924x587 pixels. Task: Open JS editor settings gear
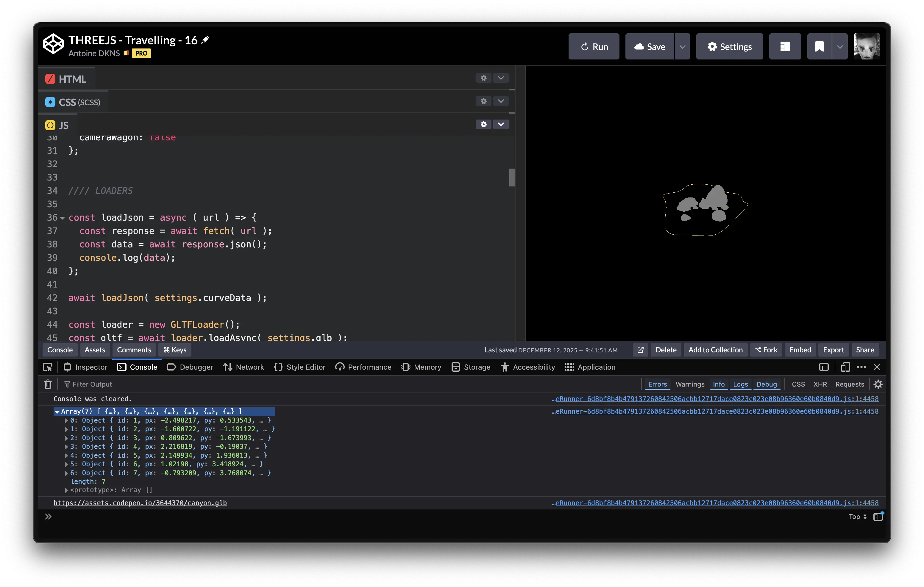483,125
